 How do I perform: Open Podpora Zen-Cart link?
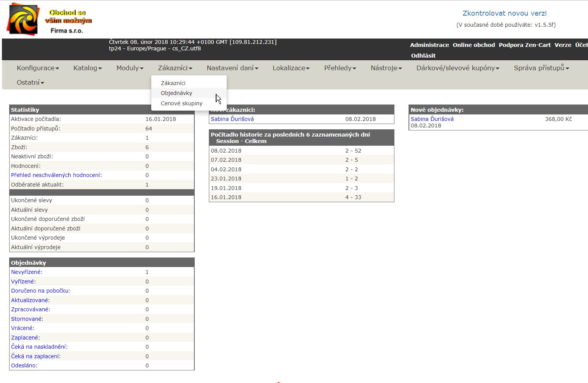525,45
